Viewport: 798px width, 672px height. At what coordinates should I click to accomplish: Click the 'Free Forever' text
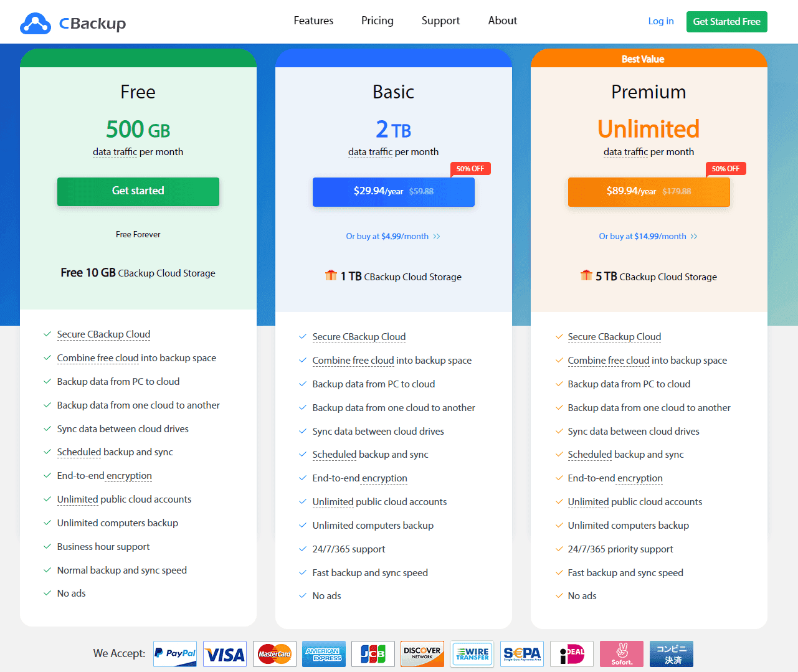138,235
